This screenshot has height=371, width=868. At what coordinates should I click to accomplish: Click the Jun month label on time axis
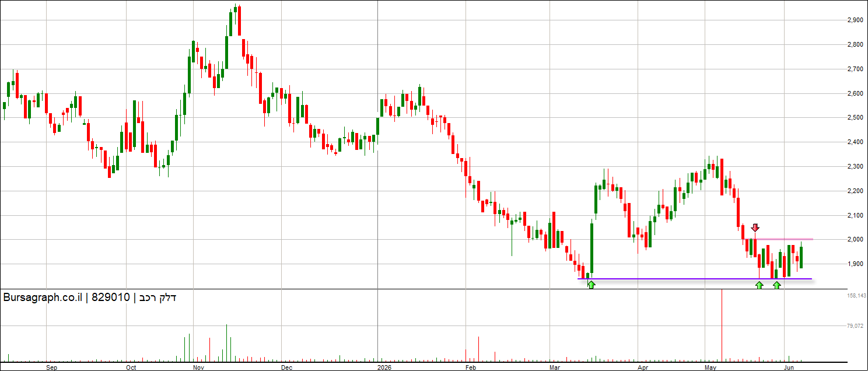788,367
